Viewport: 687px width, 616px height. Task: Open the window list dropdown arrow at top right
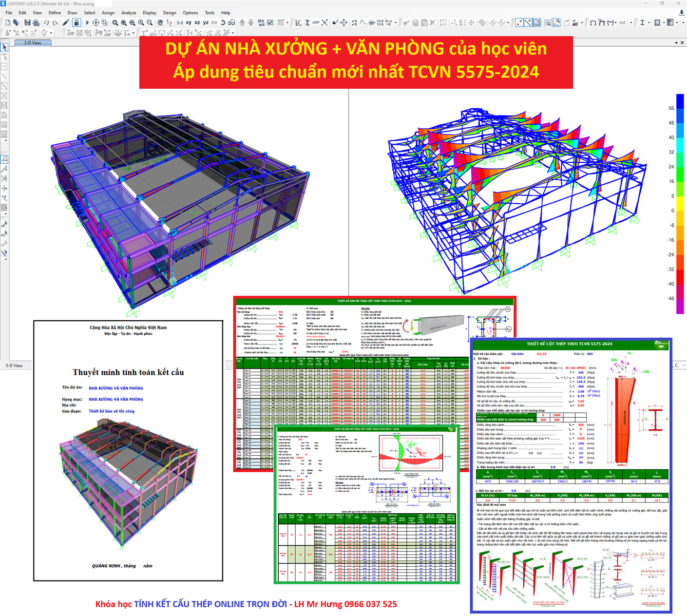click(x=676, y=43)
